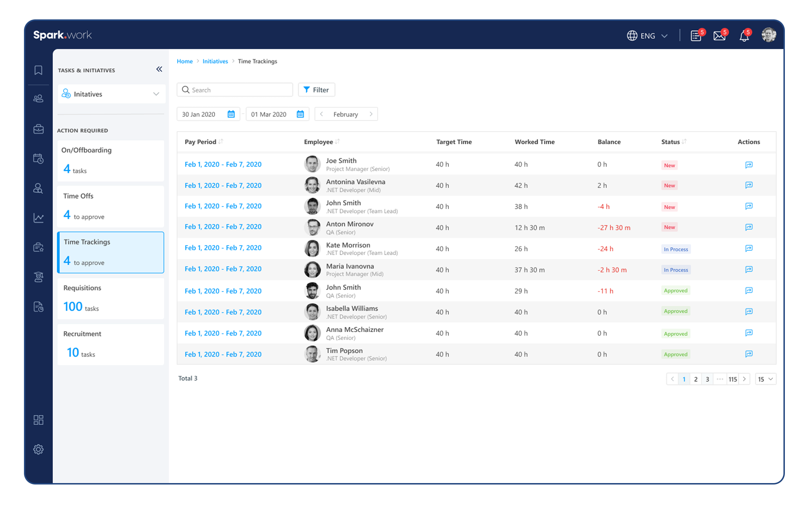
Task: Open the Filter button
Action: point(316,89)
